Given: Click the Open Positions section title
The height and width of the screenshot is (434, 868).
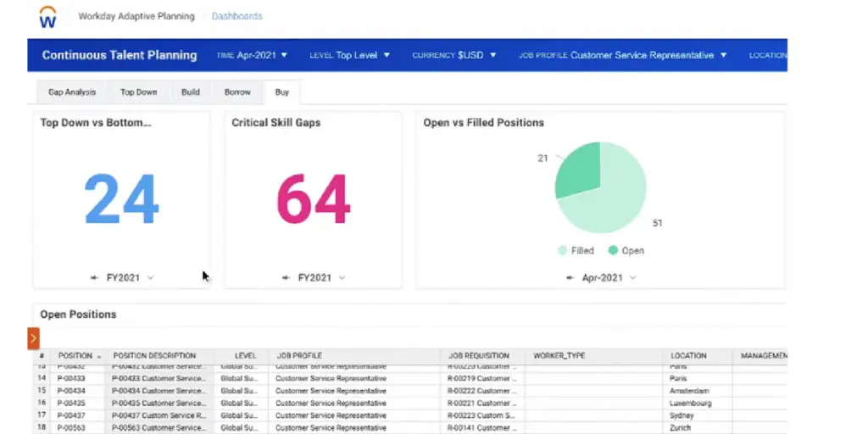Looking at the screenshot, I should (x=78, y=314).
